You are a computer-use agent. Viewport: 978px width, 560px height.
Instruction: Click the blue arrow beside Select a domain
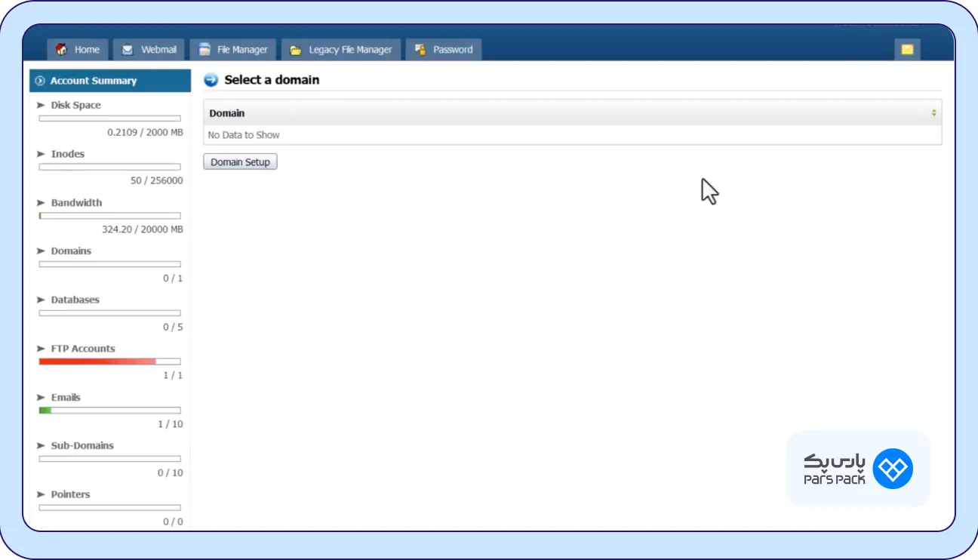click(x=211, y=80)
